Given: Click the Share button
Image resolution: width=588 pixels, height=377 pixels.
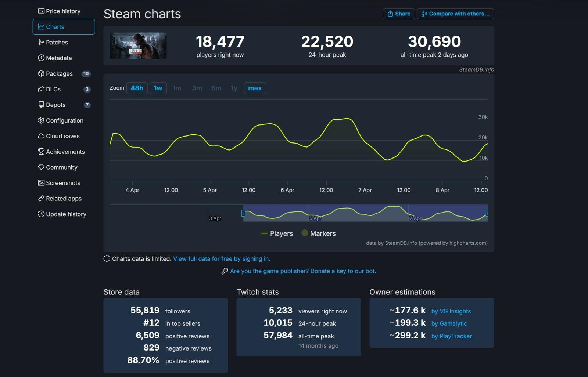Looking at the screenshot, I should pos(399,14).
